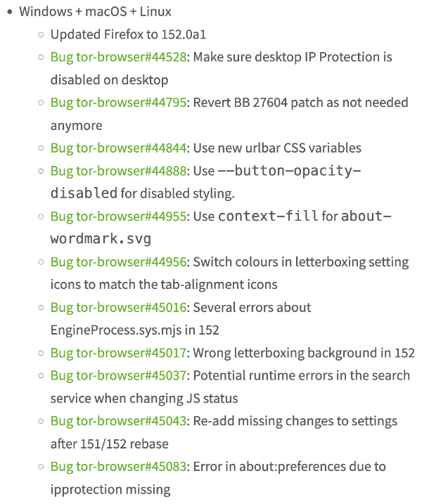The width and height of the screenshot is (422, 504).
Task: Open Bug tor-browser#45043 link
Action: (x=118, y=421)
